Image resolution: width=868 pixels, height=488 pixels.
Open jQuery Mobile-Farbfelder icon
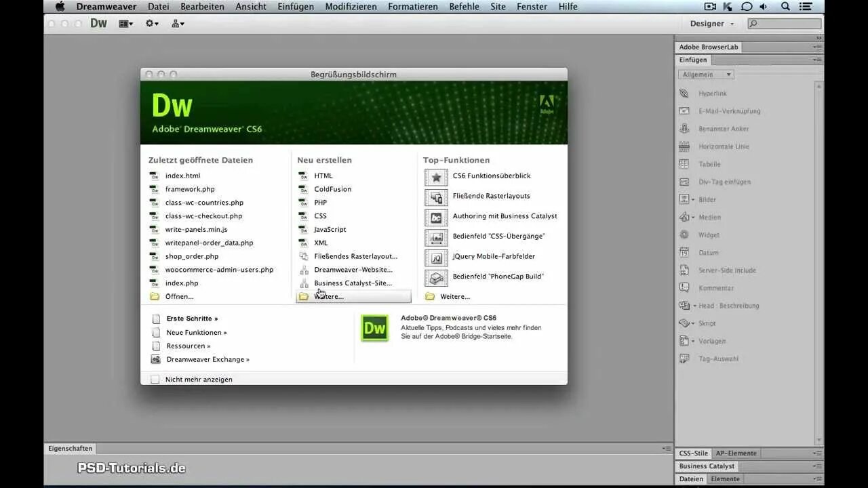pyautogui.click(x=436, y=258)
